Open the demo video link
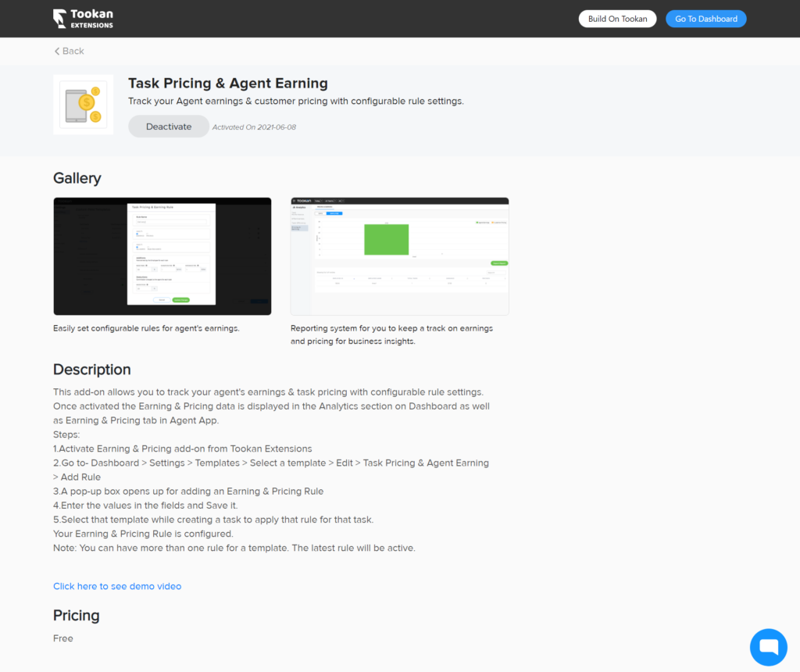This screenshot has height=672, width=800. tap(117, 586)
